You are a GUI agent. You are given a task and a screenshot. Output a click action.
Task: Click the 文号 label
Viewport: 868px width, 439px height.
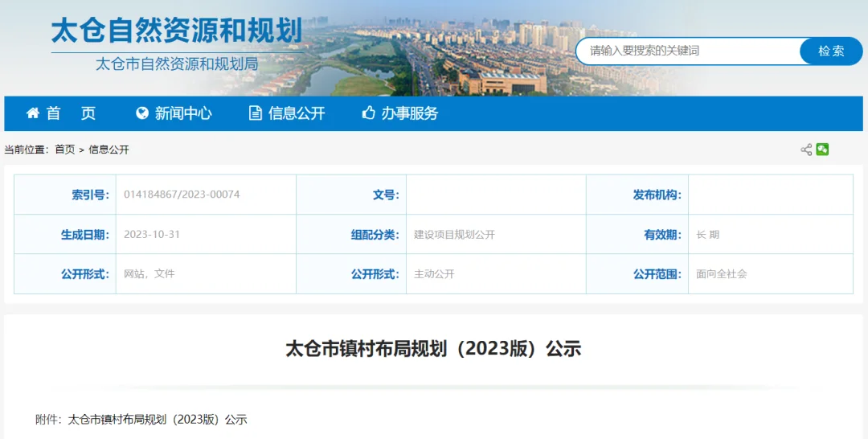[x=386, y=195]
